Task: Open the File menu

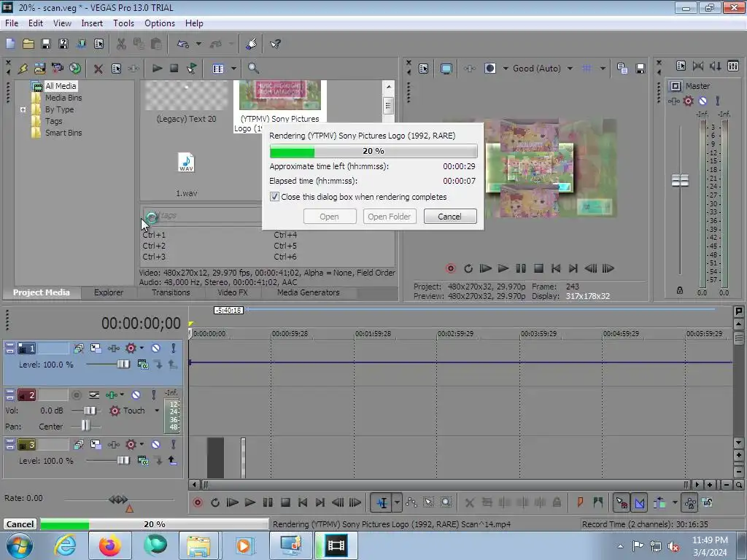Action: click(12, 23)
